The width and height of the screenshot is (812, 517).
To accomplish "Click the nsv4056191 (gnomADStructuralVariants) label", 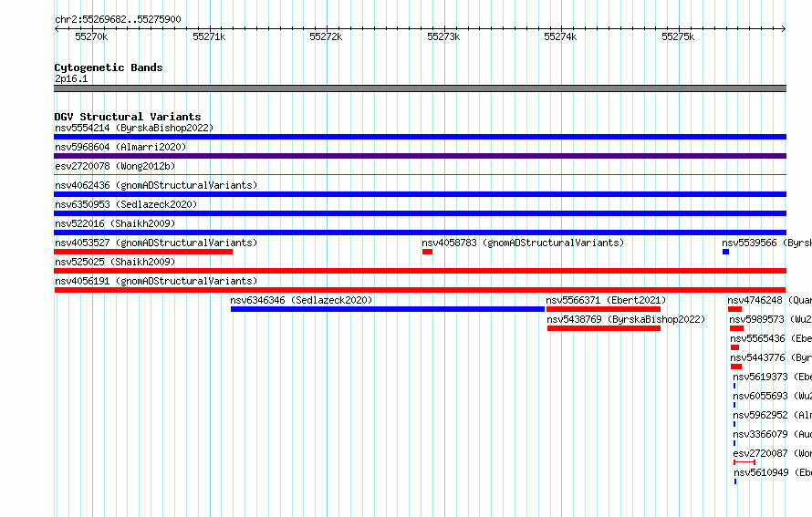I will pos(156,281).
